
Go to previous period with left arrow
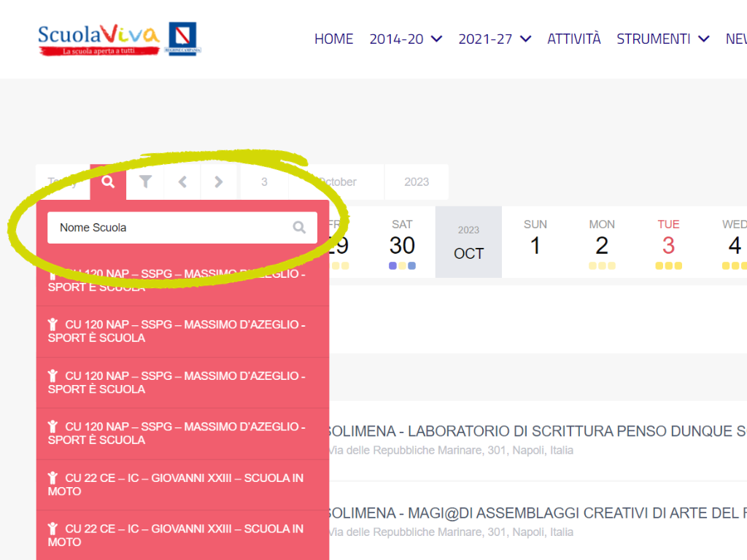coord(183,182)
